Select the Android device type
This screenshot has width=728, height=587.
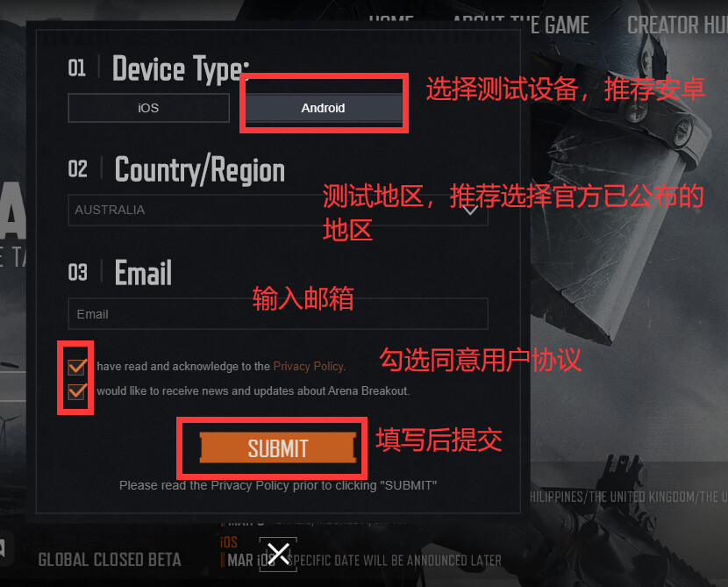tap(324, 108)
